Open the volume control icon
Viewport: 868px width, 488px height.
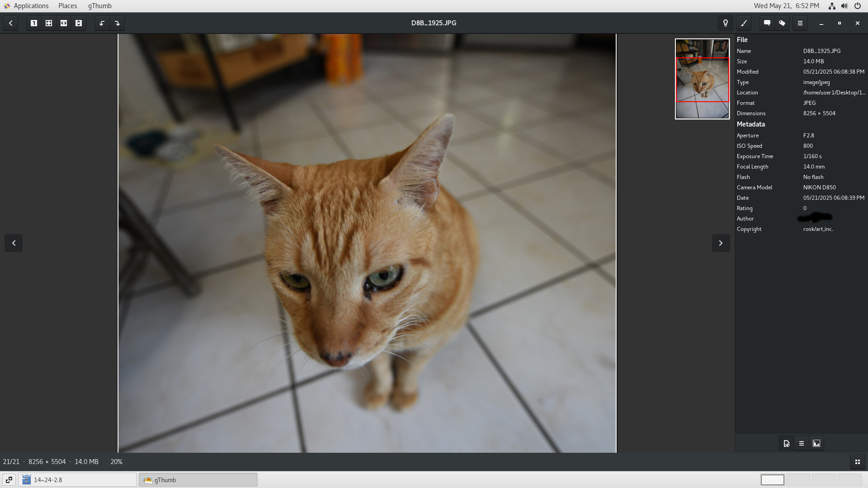844,6
